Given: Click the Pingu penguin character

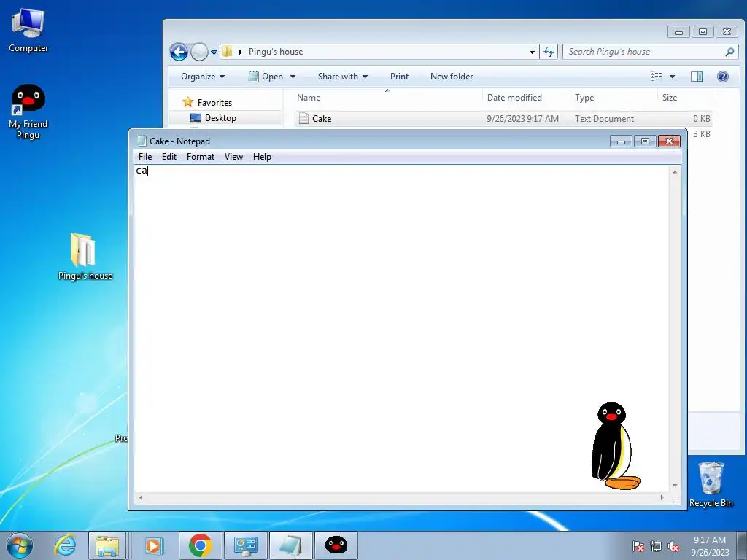Looking at the screenshot, I should pyautogui.click(x=616, y=446).
